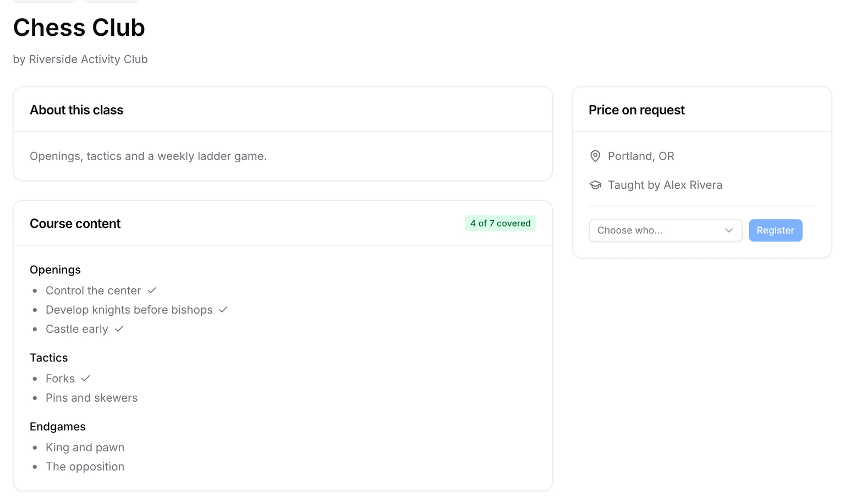This screenshot has width=845, height=504.
Task: Click Develop knights before bishops item
Action: (x=129, y=310)
